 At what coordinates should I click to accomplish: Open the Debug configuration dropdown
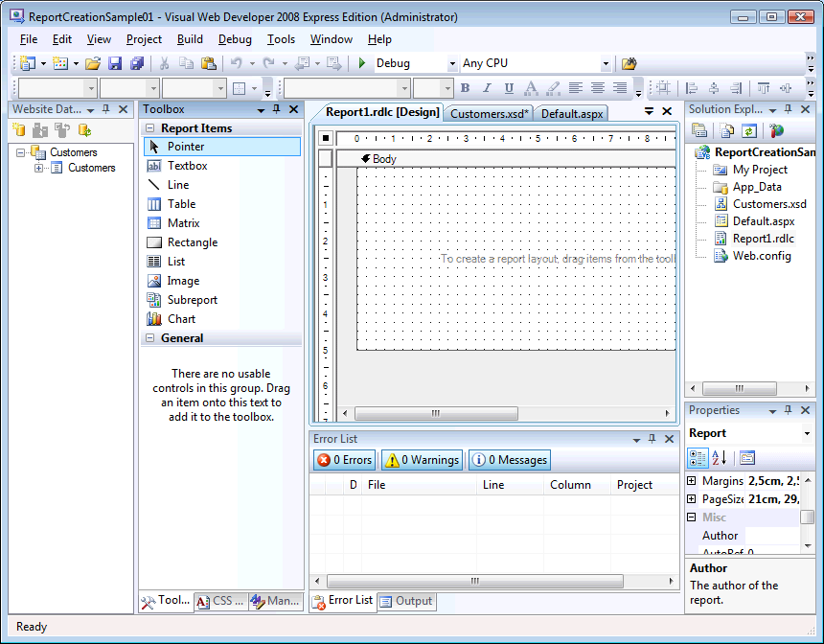[452, 64]
